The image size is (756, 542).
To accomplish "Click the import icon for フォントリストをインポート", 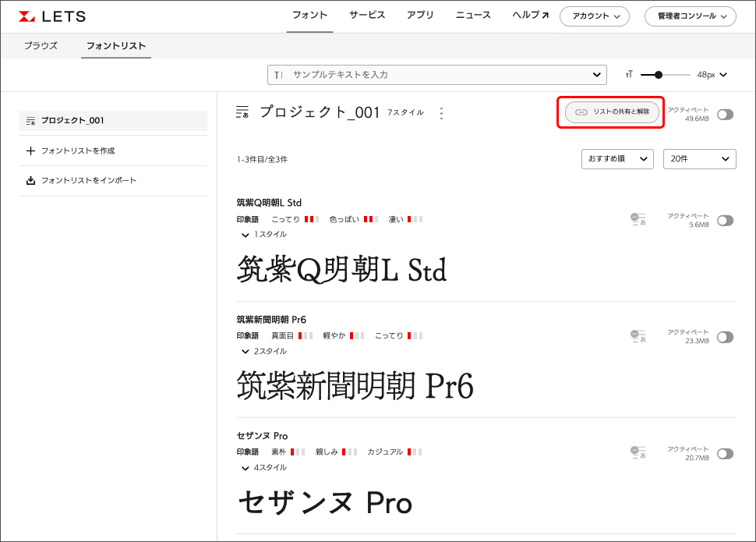I will [x=31, y=180].
